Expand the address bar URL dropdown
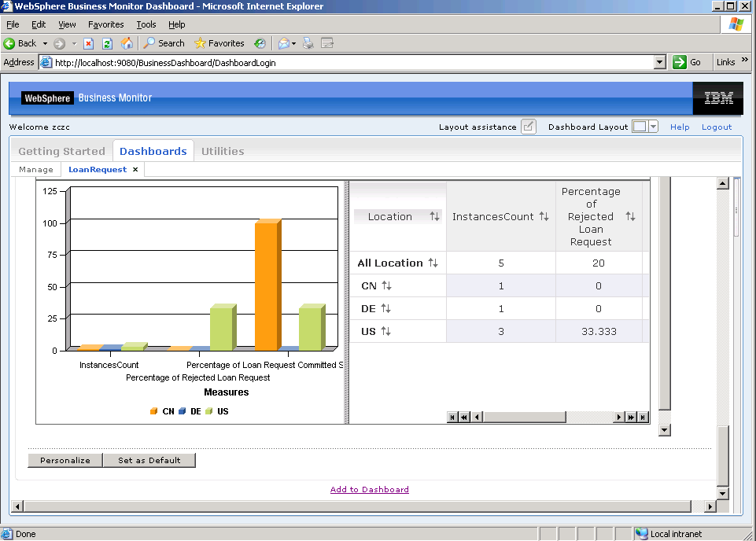The image size is (756, 541). (x=660, y=62)
